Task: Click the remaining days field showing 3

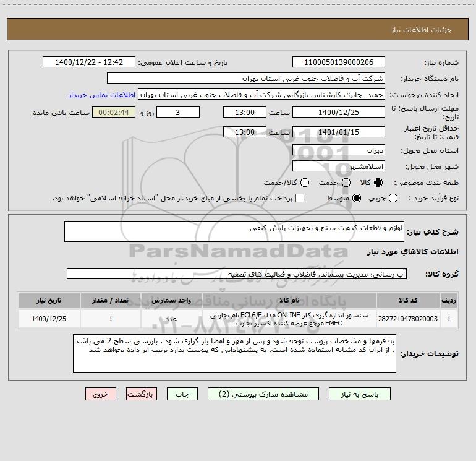Action: click(178, 112)
